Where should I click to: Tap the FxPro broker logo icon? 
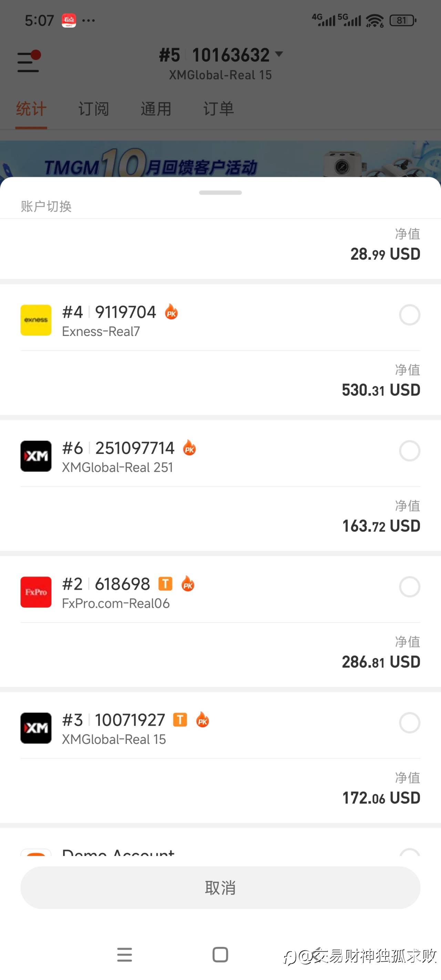point(36,592)
